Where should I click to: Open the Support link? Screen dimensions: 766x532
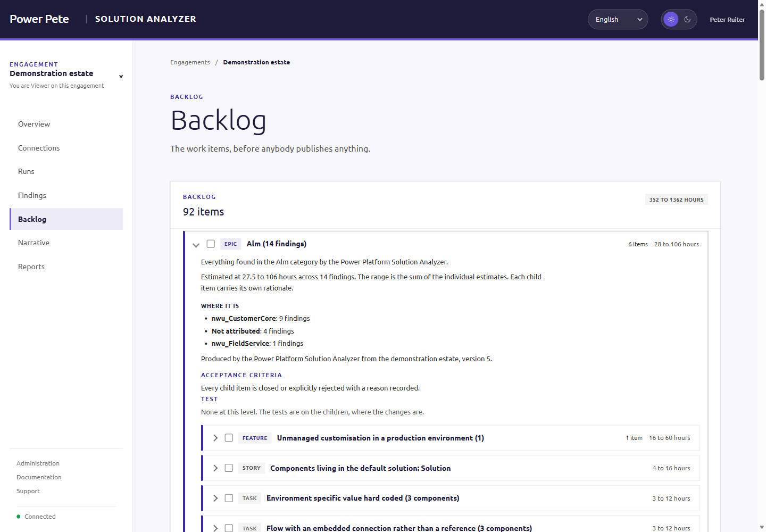coord(28,491)
